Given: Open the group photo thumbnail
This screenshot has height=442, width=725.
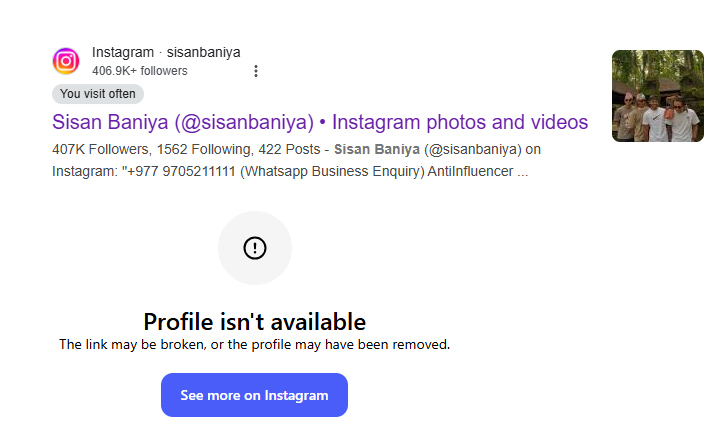Looking at the screenshot, I should (x=657, y=96).
